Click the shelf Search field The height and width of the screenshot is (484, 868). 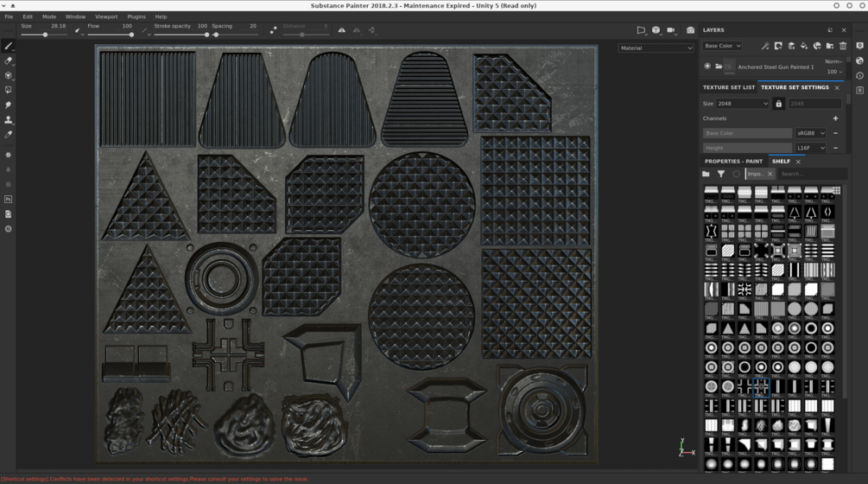(810, 174)
